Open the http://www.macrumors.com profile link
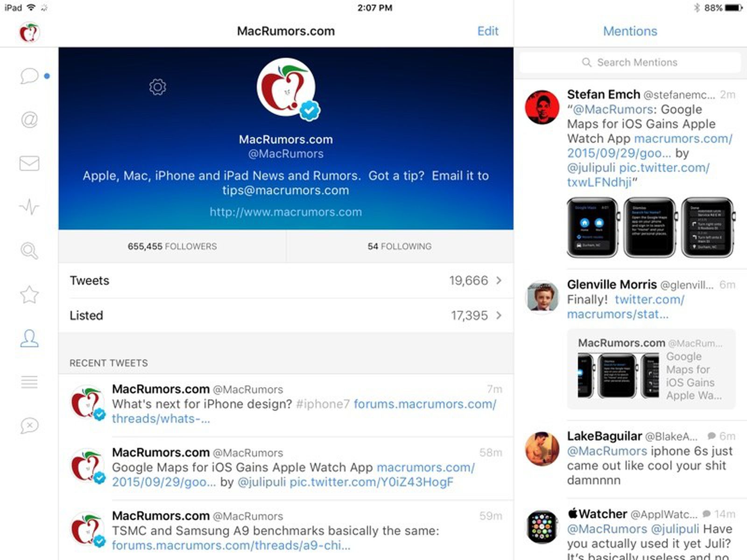The width and height of the screenshot is (747, 560). tap(285, 212)
